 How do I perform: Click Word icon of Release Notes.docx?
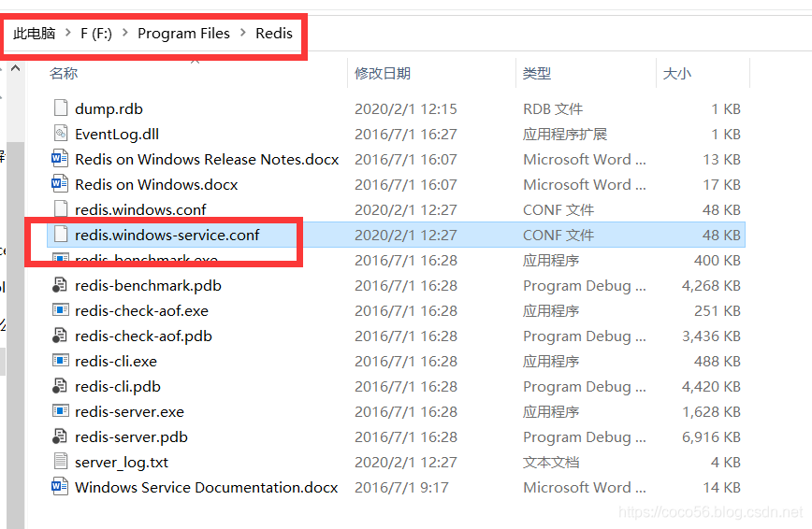[x=60, y=158]
